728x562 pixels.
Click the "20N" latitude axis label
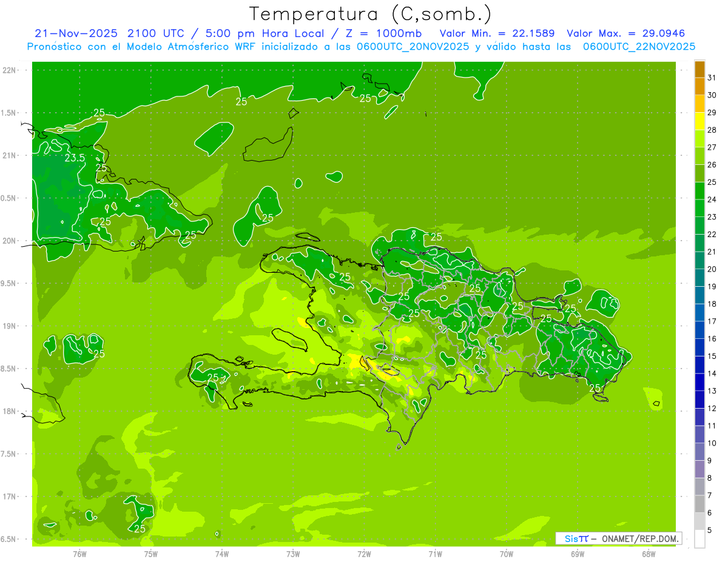coord(9,241)
